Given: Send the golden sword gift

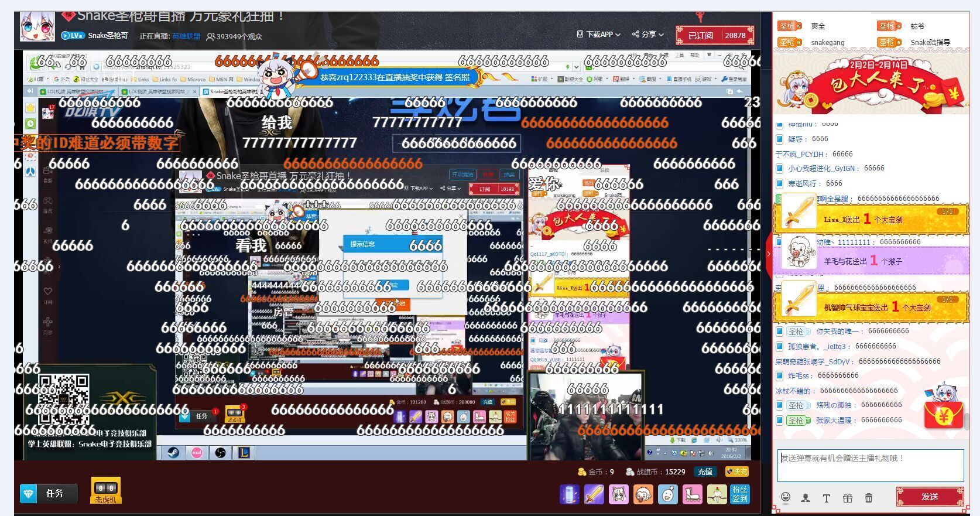Looking at the screenshot, I should click(594, 494).
